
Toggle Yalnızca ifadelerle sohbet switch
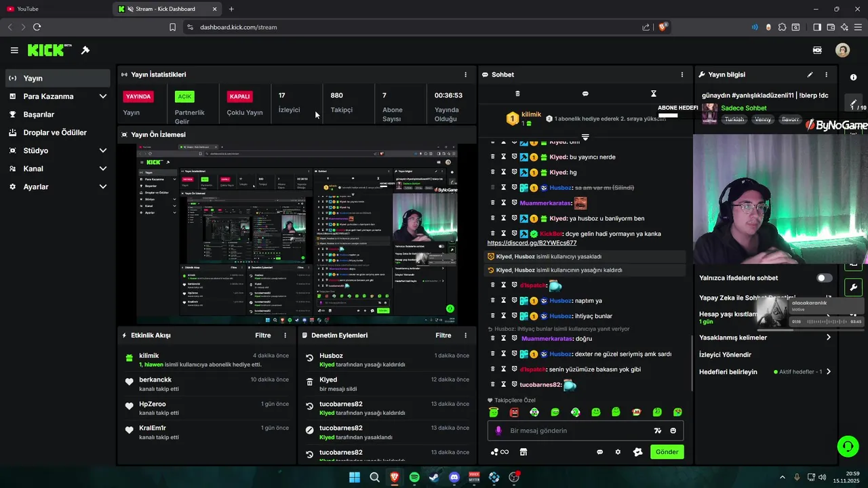(x=824, y=278)
